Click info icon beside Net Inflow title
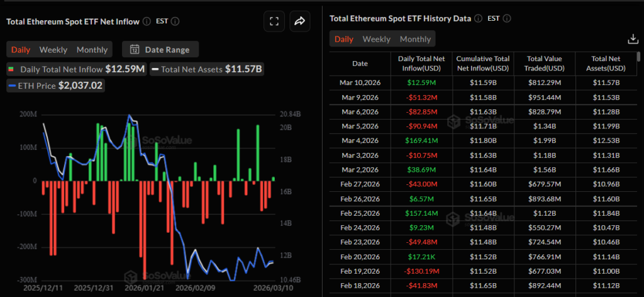This screenshot has height=297, width=644. (x=147, y=21)
